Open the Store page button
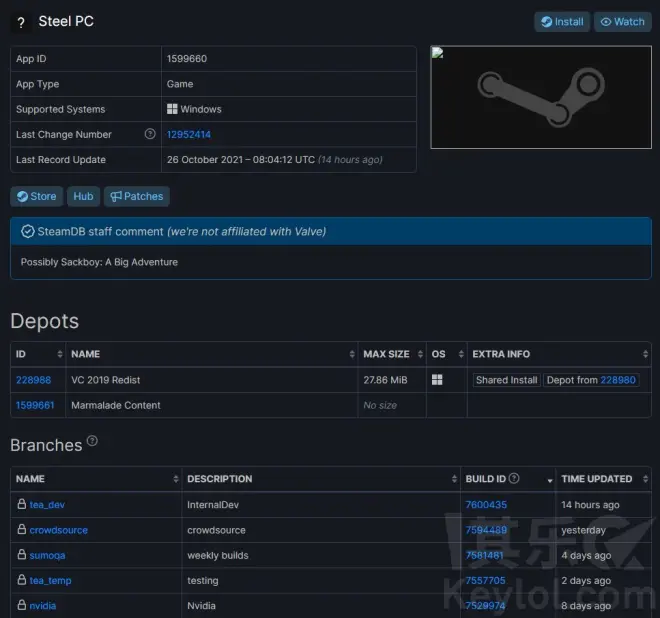This screenshot has width=660, height=618. [37, 196]
